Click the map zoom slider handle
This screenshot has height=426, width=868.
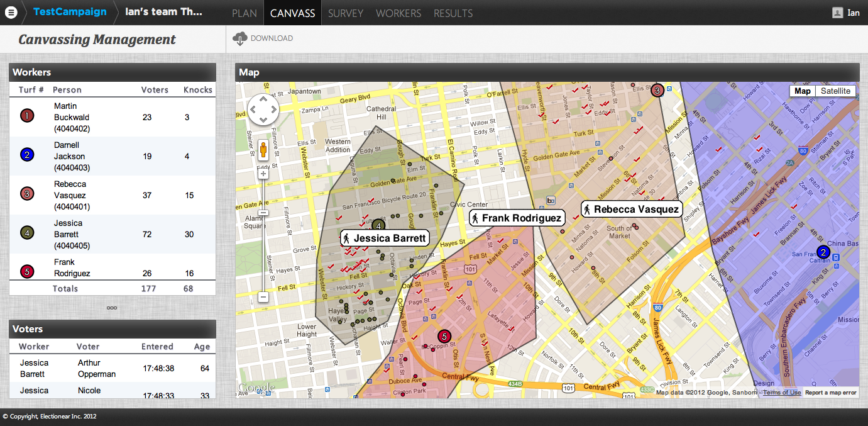(263, 213)
